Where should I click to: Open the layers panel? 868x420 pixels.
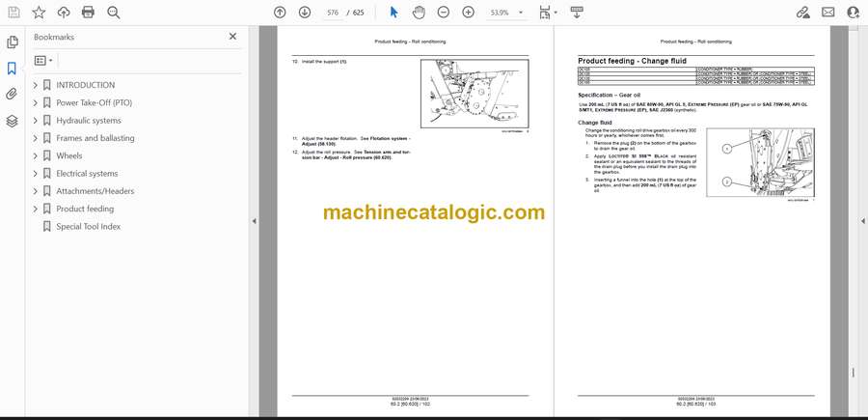pyautogui.click(x=12, y=122)
